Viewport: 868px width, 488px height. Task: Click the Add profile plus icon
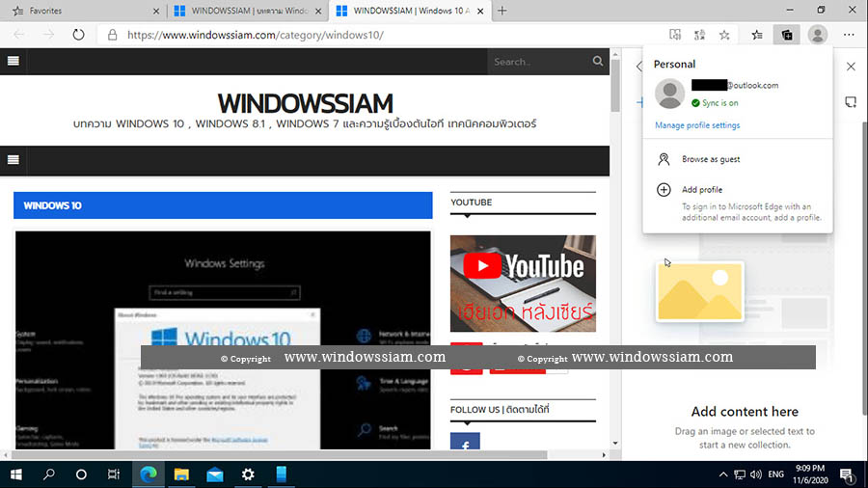[x=664, y=190]
